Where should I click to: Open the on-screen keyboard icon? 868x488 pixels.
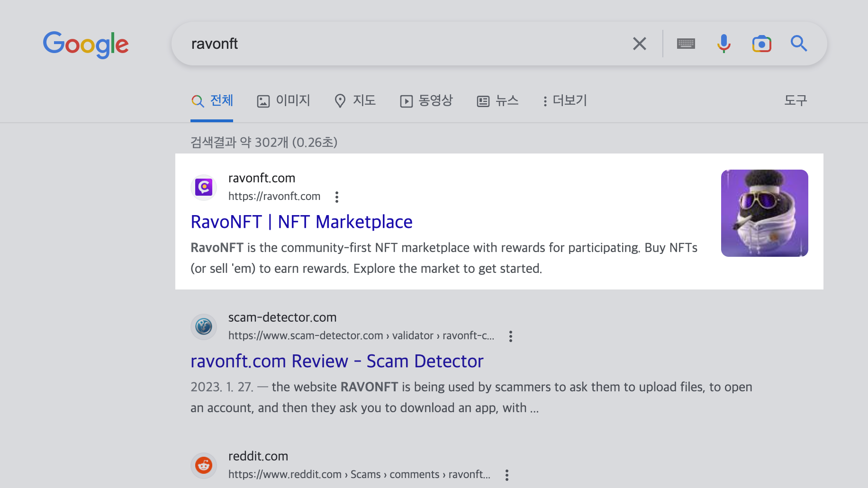(686, 44)
